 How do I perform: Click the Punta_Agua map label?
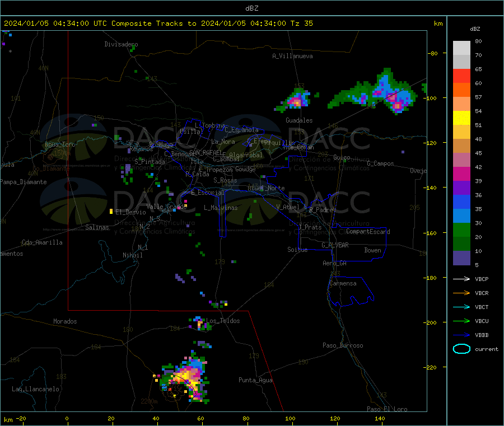coord(255,380)
